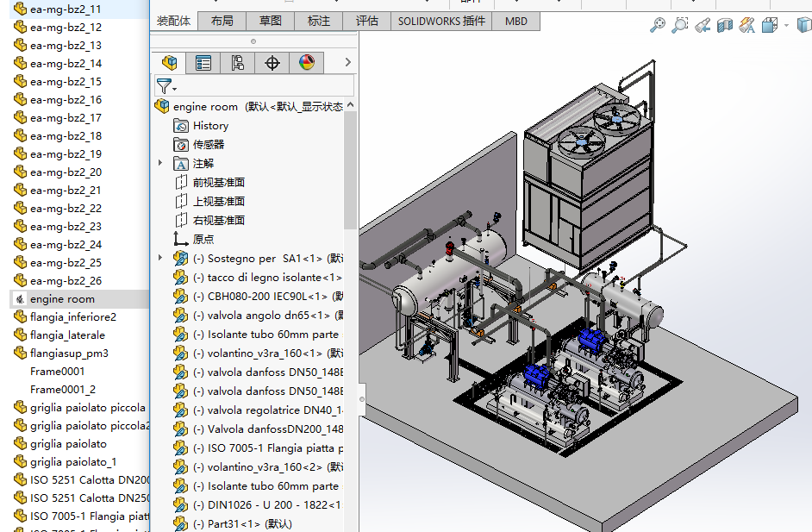Open the DisplayManager color sphere tab
The height and width of the screenshot is (532, 812).
[x=307, y=62]
